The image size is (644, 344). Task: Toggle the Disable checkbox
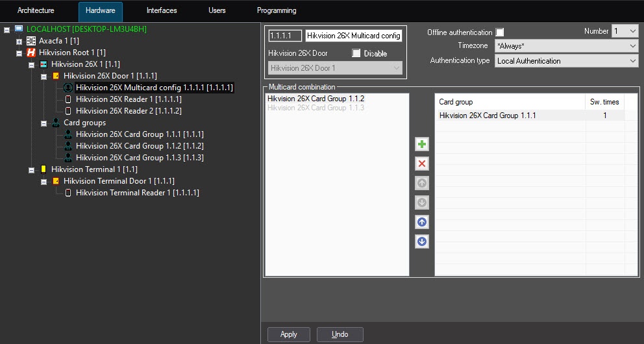coord(356,53)
